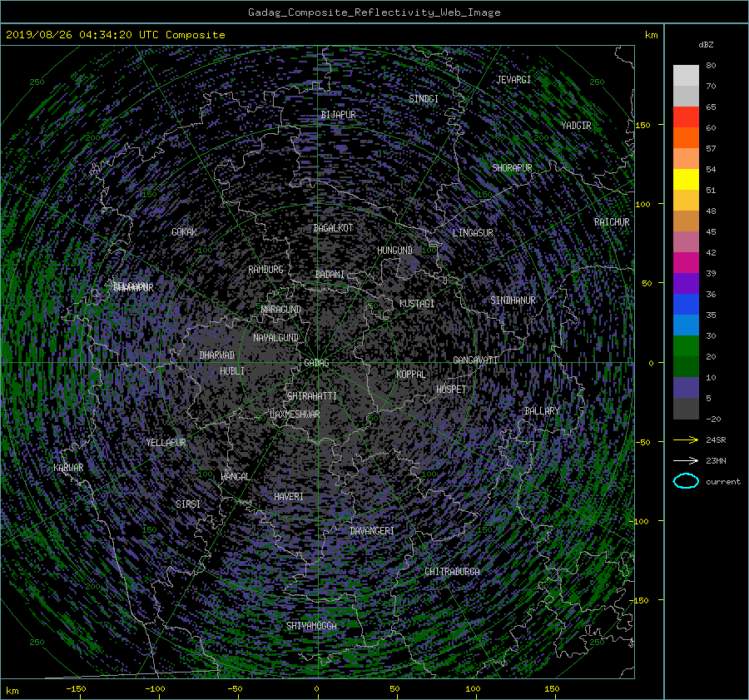
Task: Pick the dark gray 5 dBZ swatch
Action: [686, 408]
